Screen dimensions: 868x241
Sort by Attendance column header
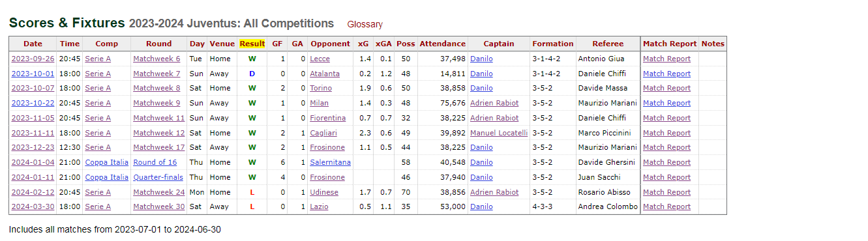point(443,44)
